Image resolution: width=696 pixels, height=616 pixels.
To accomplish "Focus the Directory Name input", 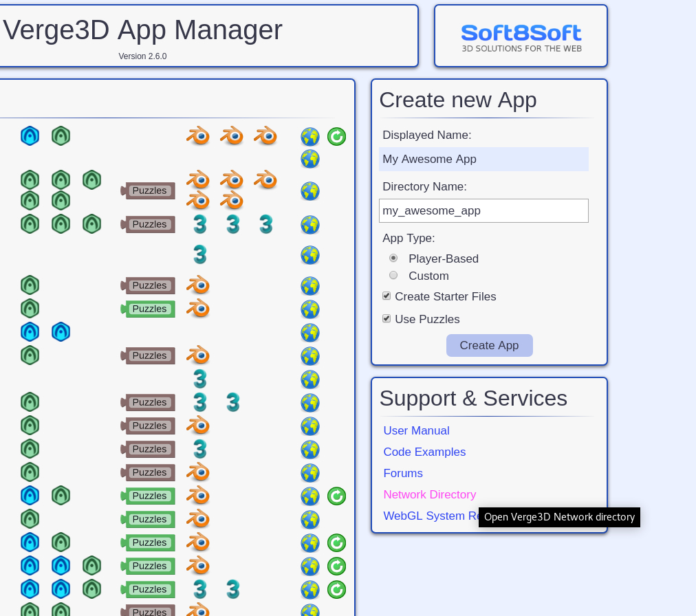I will point(483,211).
